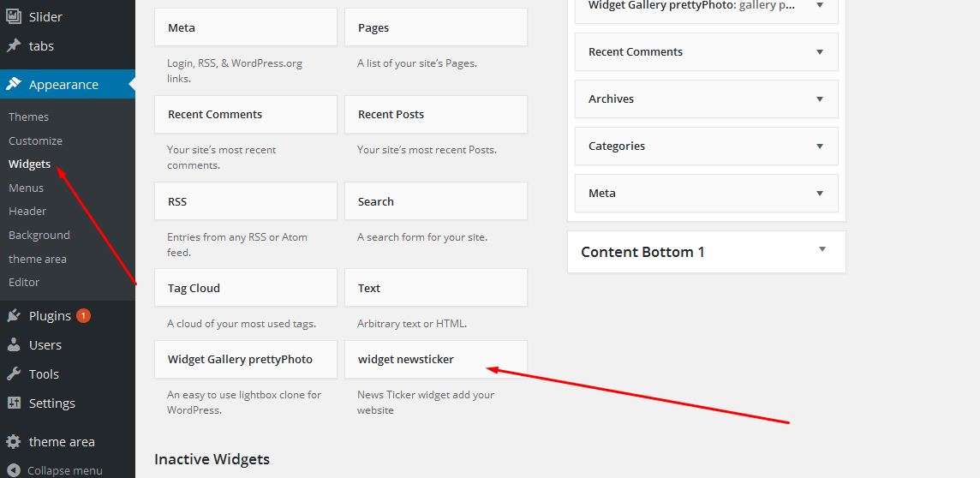Expand the Recent Comments sidebar widget
This screenshot has width=980, height=478.
tap(820, 52)
